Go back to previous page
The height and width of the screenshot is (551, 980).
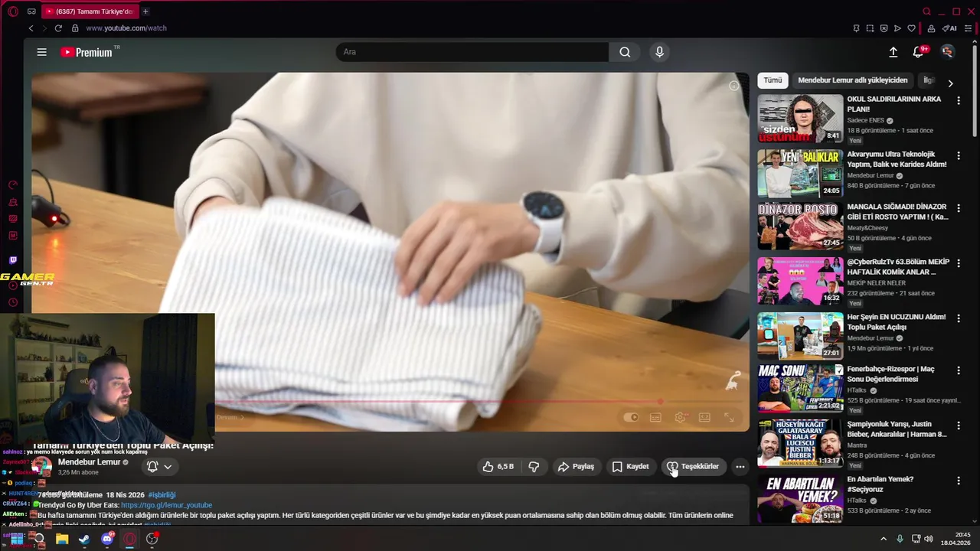[31, 28]
